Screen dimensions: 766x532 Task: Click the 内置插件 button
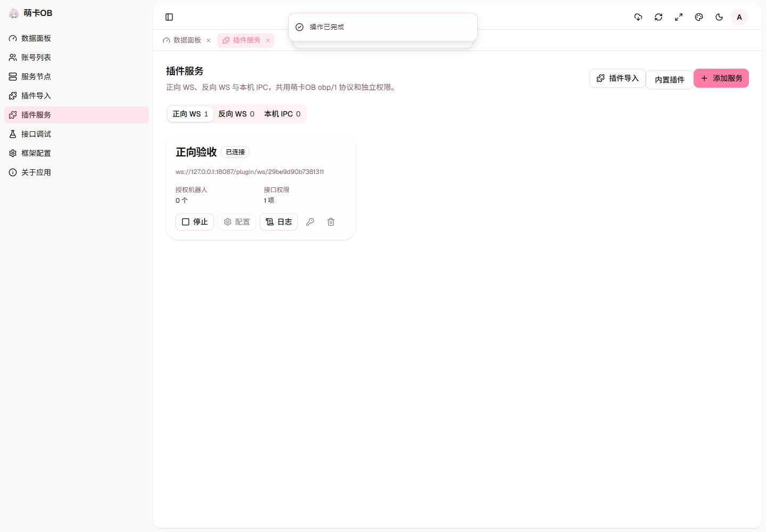click(x=670, y=80)
